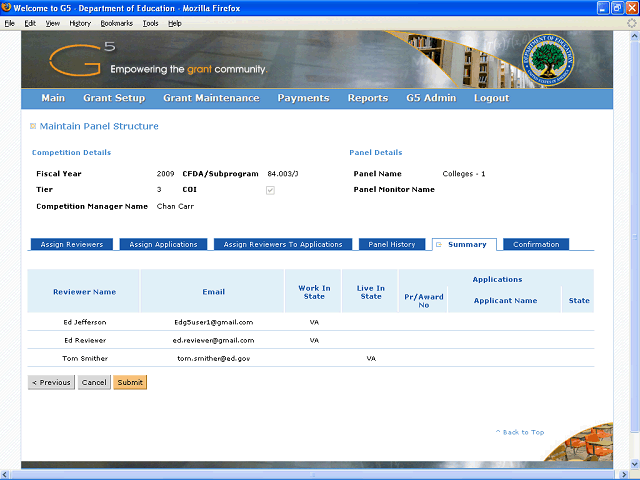The height and width of the screenshot is (480, 640).
Task: Click the Department of Education seal
Action: (x=547, y=60)
